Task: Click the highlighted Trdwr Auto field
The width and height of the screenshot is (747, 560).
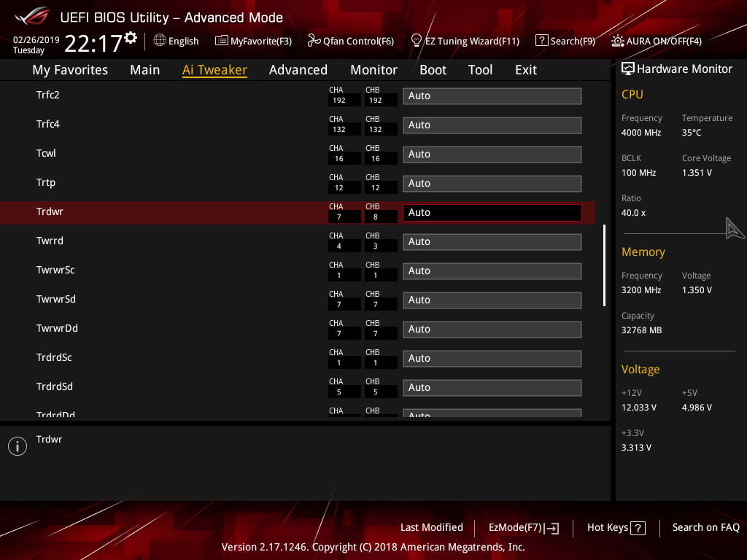Action: pyautogui.click(x=492, y=212)
